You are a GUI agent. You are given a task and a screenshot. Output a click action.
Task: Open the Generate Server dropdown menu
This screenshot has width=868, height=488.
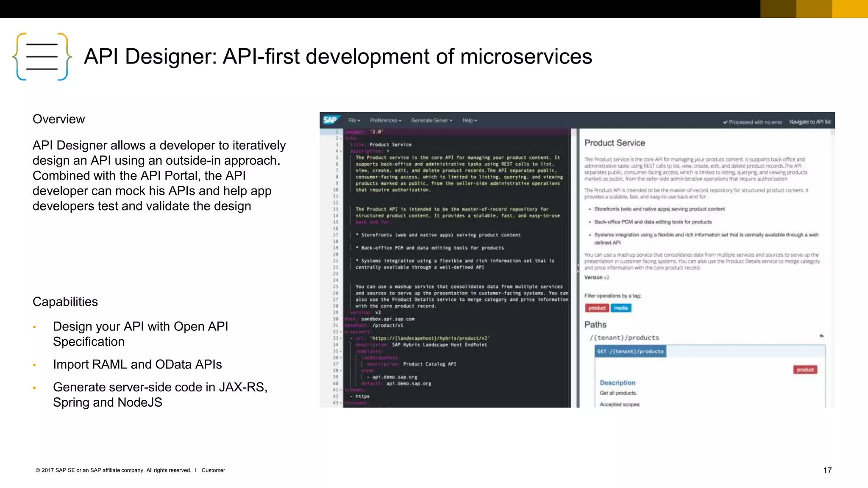click(x=431, y=120)
